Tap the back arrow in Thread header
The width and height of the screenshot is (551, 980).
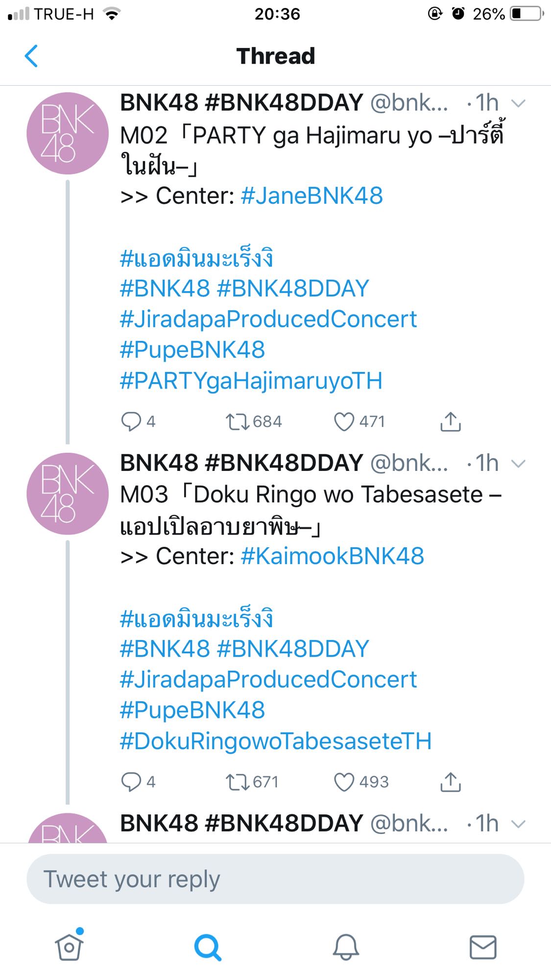[31, 56]
